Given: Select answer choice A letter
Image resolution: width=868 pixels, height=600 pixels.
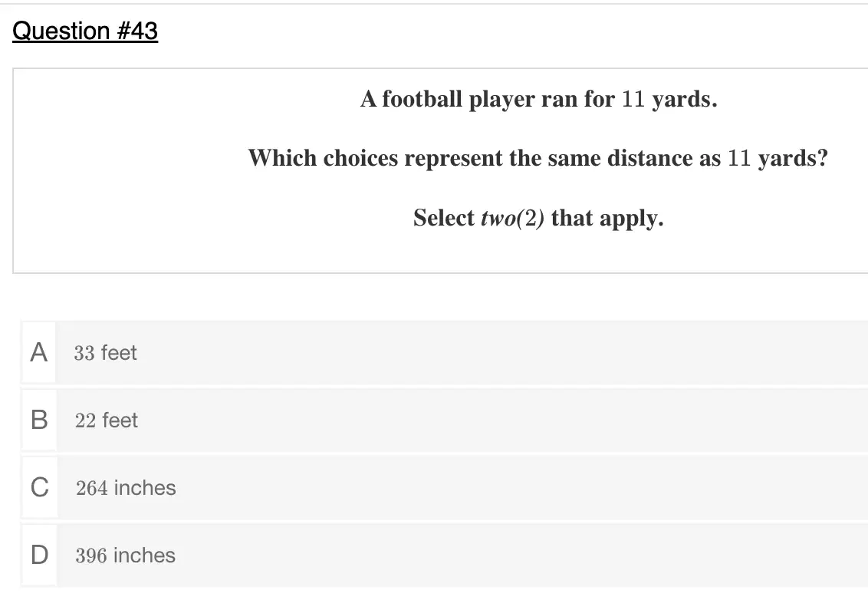Looking at the screenshot, I should [x=39, y=352].
